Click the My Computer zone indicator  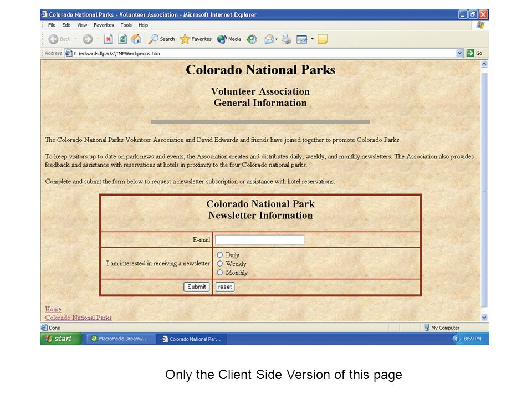[x=442, y=328]
